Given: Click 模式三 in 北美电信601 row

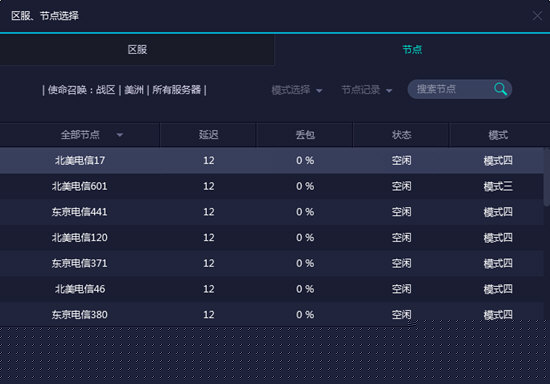Looking at the screenshot, I should point(498,186).
